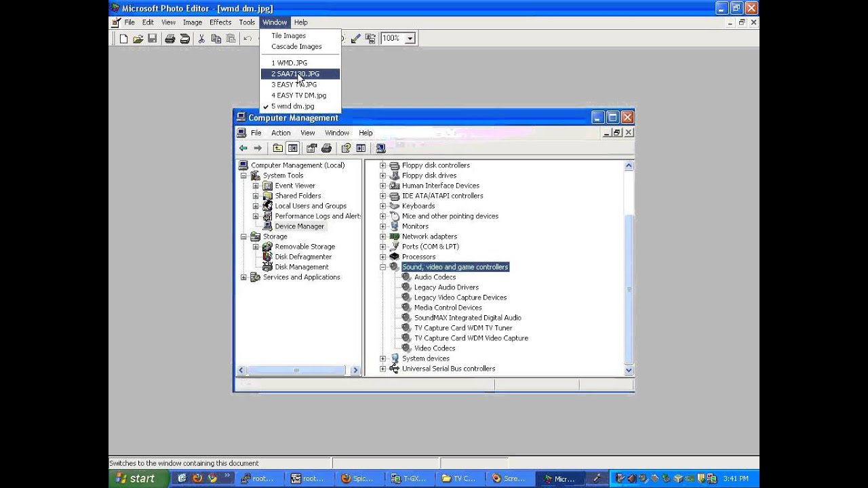Click the Paste clipboard icon

click(x=231, y=39)
